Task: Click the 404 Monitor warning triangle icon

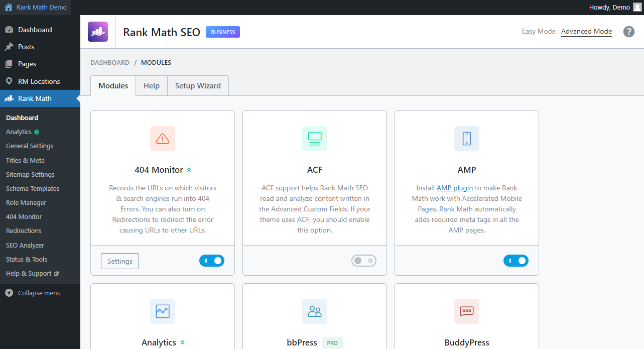Action: (x=163, y=139)
